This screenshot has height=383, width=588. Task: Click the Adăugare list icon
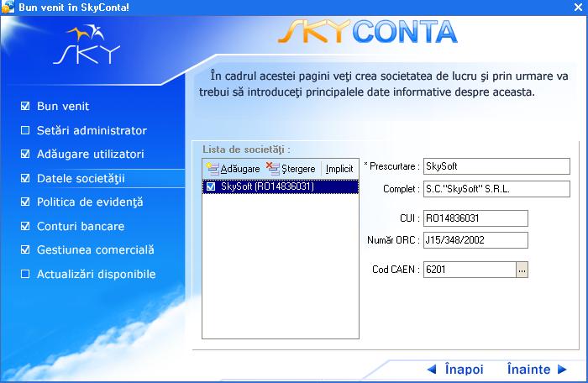pyautogui.click(x=213, y=169)
